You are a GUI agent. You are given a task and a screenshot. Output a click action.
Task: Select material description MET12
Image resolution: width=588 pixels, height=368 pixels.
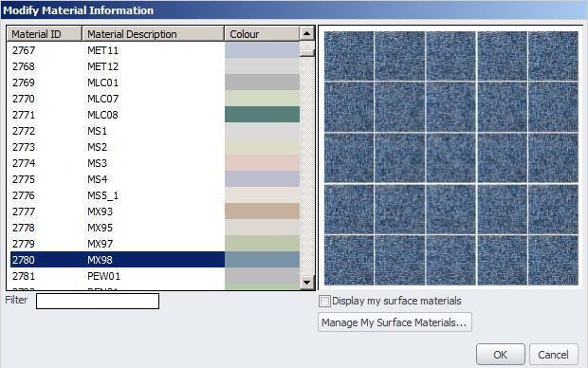point(102,66)
